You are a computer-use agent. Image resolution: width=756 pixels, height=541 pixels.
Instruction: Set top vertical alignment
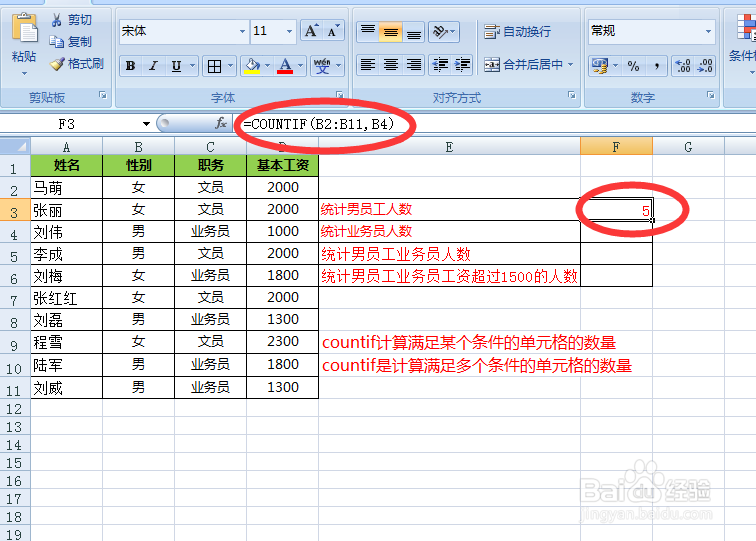click(x=368, y=32)
